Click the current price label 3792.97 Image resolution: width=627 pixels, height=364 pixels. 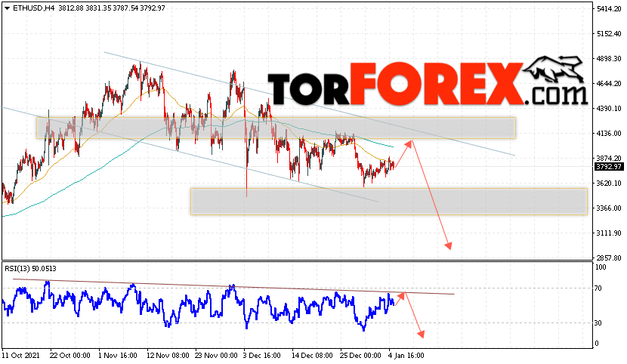[608, 167]
